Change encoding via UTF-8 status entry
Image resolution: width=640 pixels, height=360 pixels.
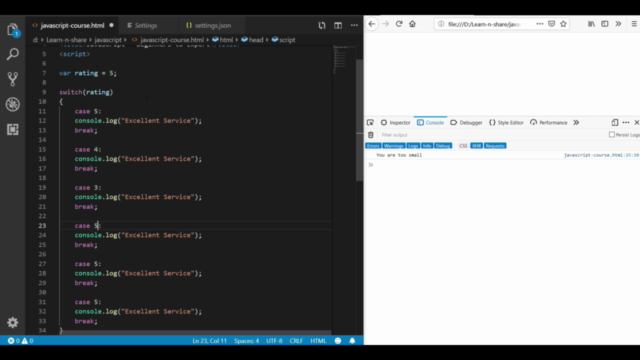coord(274,341)
